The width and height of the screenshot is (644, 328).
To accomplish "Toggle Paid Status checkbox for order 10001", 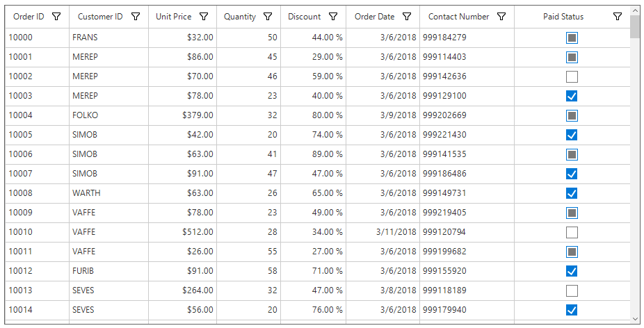I will pyautogui.click(x=572, y=57).
